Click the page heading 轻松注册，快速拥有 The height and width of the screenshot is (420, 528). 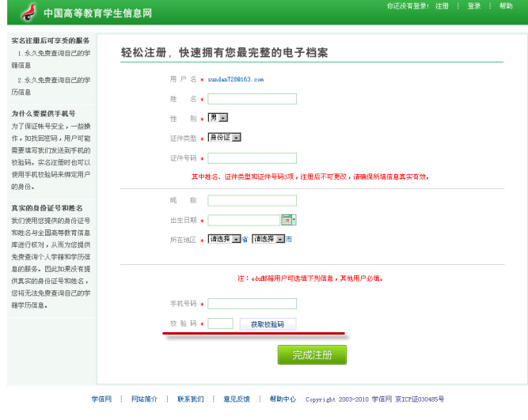(224, 52)
